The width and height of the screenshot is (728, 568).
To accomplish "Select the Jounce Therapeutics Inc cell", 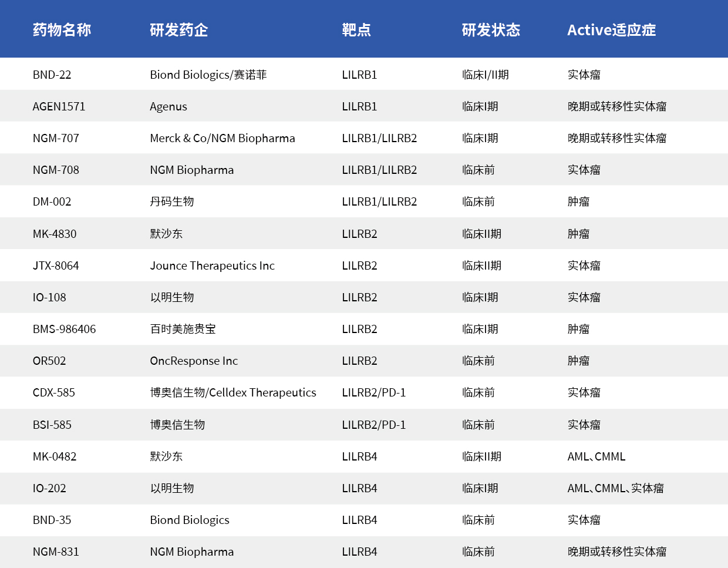I will point(212,265).
